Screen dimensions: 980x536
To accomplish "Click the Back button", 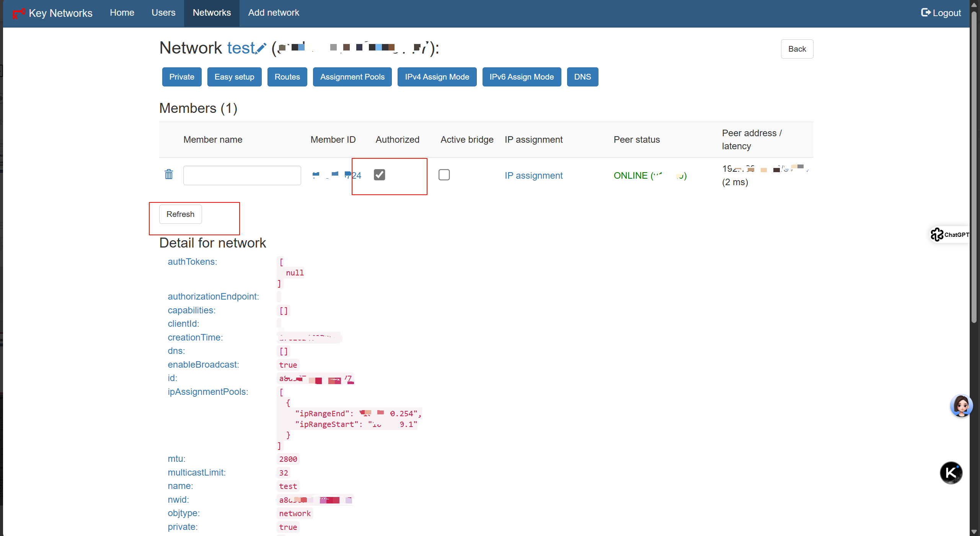I will pyautogui.click(x=797, y=49).
